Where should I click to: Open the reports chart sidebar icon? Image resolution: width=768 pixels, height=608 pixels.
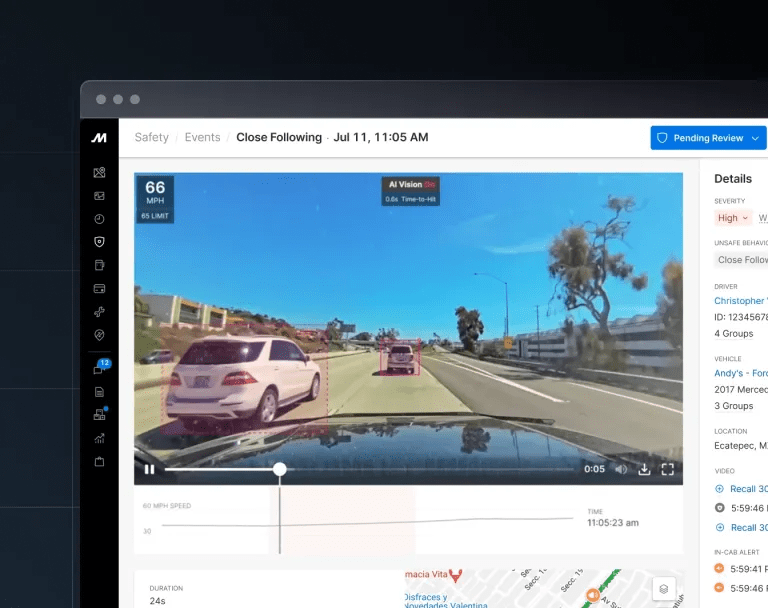click(99, 438)
